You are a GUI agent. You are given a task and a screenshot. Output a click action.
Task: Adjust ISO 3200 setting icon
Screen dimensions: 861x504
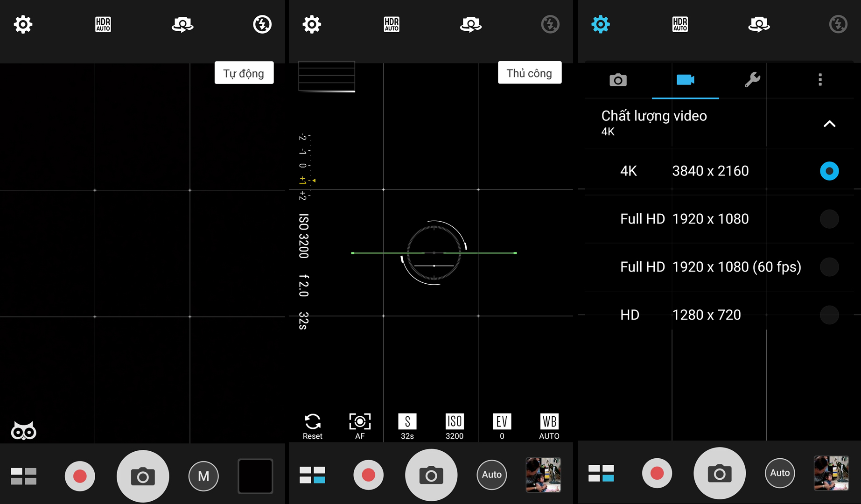coord(454,426)
